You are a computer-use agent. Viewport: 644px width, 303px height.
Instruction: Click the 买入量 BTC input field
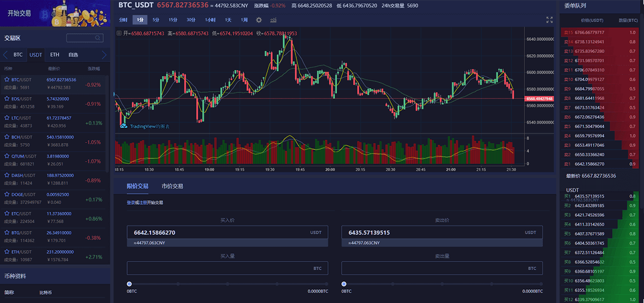[218, 268]
